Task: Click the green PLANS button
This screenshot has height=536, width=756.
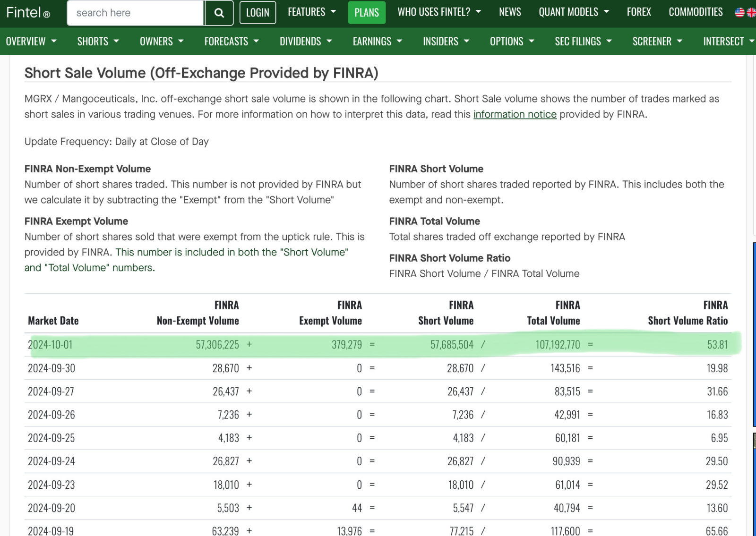Action: point(367,13)
